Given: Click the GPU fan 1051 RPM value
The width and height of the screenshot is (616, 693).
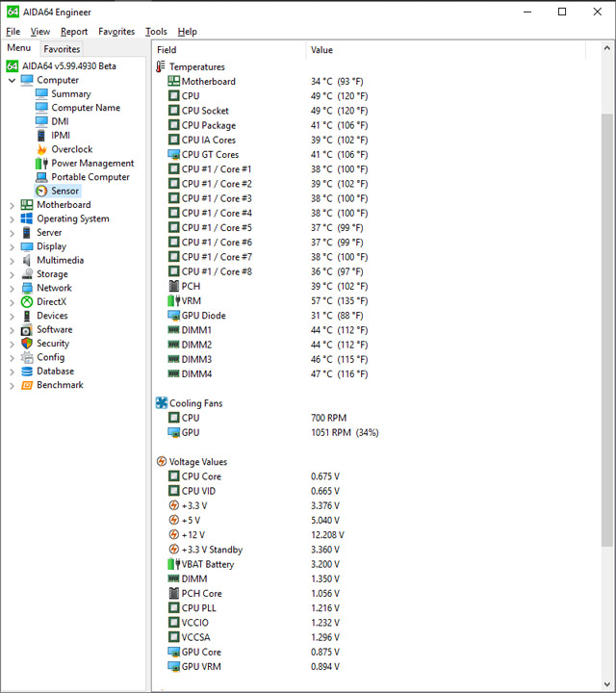Looking at the screenshot, I should pyautogui.click(x=345, y=432).
